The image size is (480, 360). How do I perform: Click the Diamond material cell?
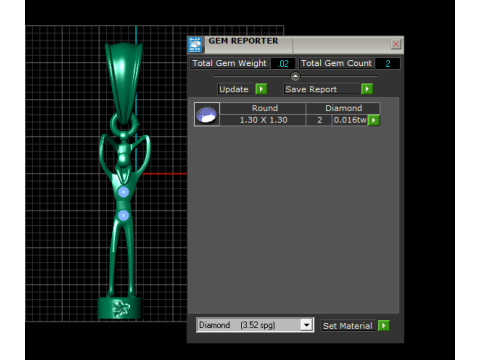343,108
